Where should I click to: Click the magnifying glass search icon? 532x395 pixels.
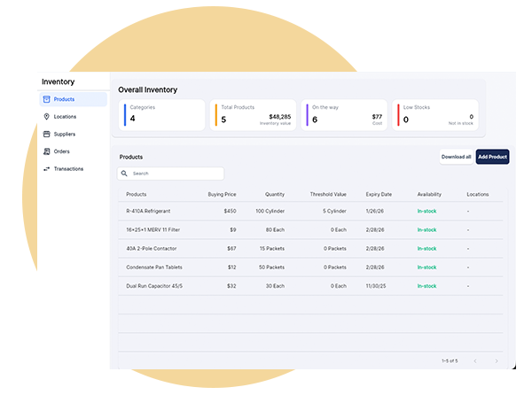[126, 174]
